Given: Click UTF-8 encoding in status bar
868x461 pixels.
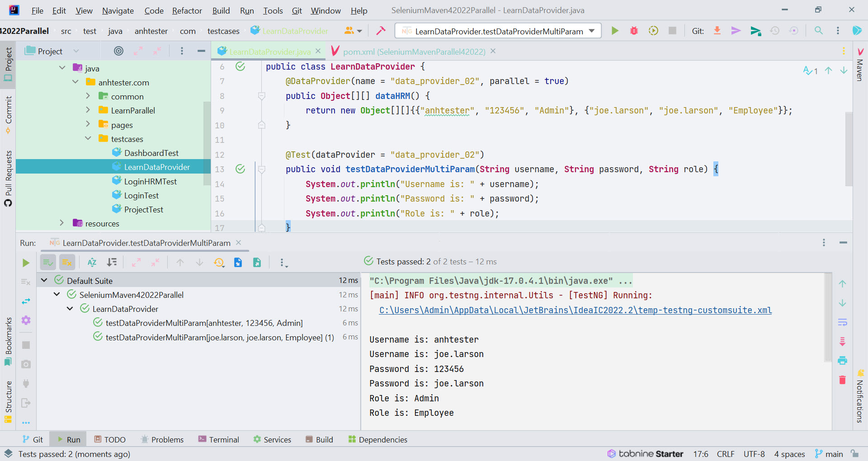Looking at the screenshot, I should coord(754,454).
